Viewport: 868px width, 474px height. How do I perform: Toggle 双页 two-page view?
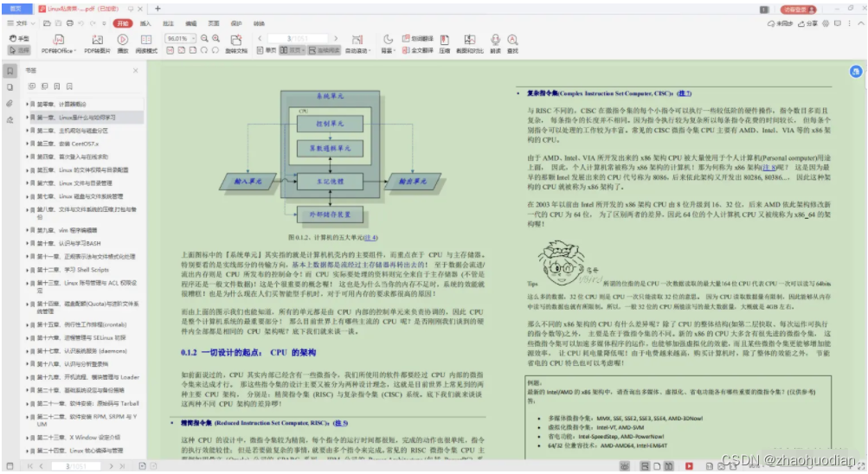[292, 50]
